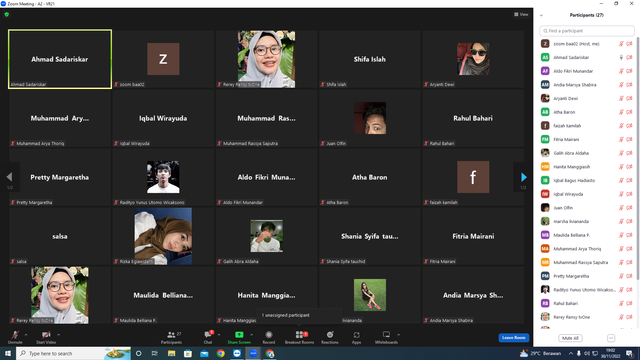Toggle video for Rahul Bahari in list
Screen dimensions: 640x360
pyautogui.click(x=629, y=303)
